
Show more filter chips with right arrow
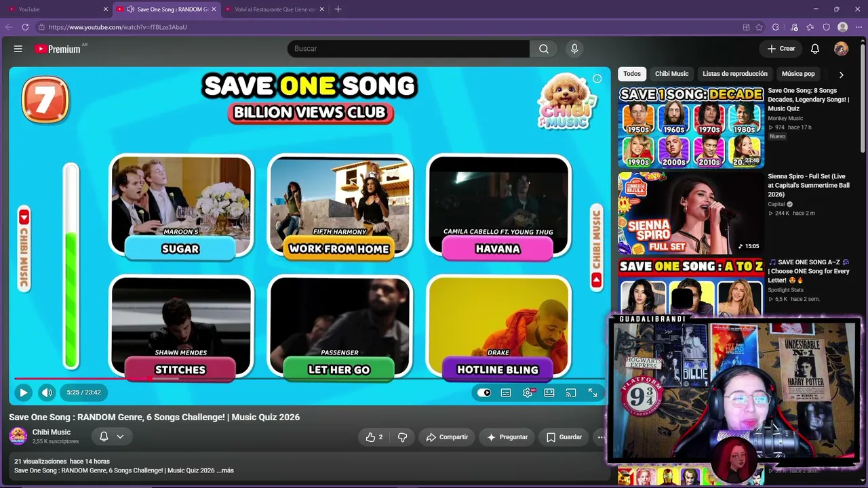point(841,75)
